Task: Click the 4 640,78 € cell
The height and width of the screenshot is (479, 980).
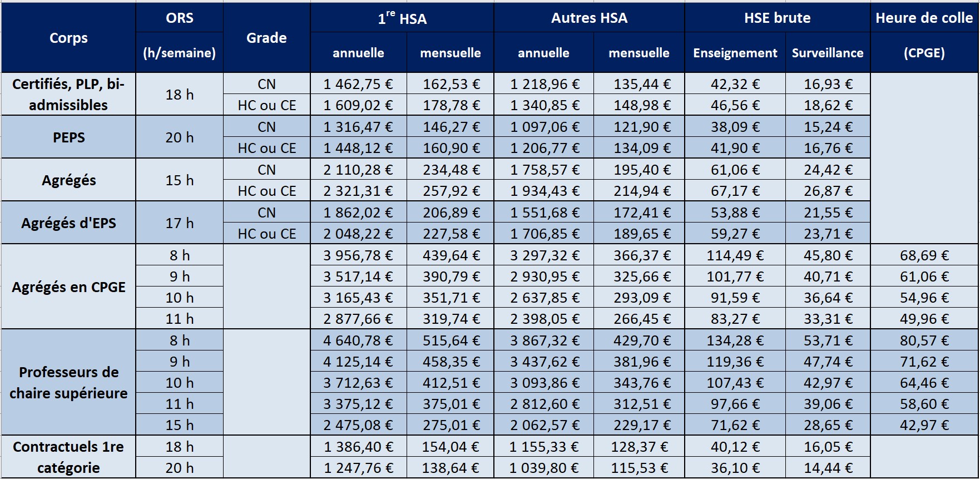Action: coord(358,340)
